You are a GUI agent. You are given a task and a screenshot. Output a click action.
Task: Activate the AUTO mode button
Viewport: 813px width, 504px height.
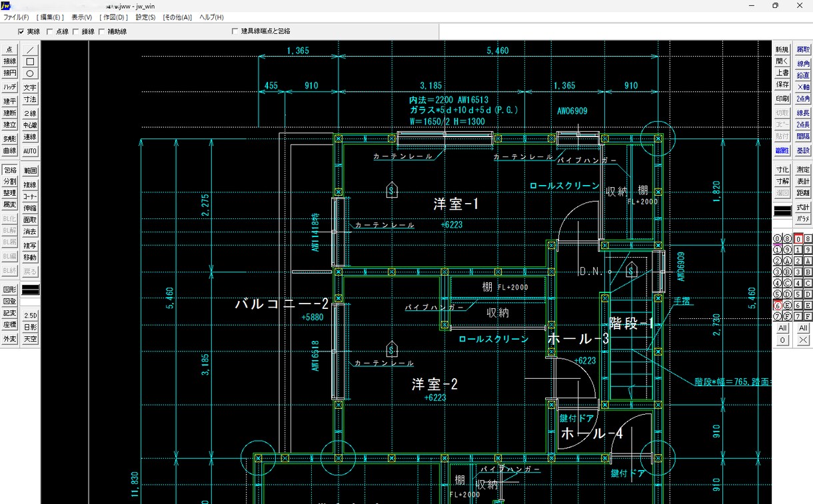pos(30,151)
